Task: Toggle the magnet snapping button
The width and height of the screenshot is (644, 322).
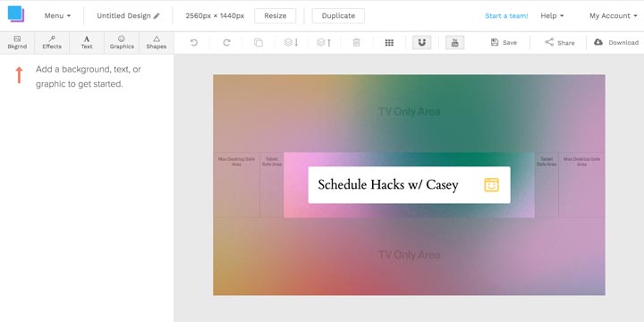Action: (422, 42)
